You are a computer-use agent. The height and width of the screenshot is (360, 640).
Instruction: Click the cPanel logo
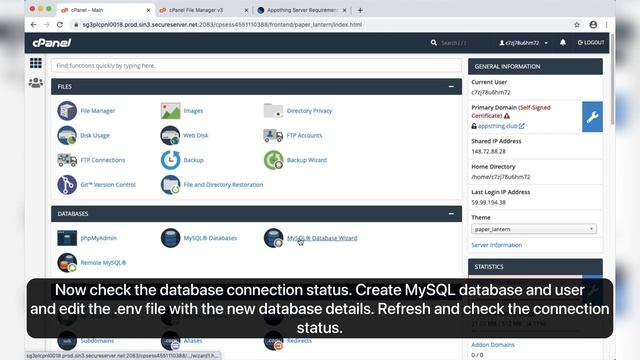52,42
